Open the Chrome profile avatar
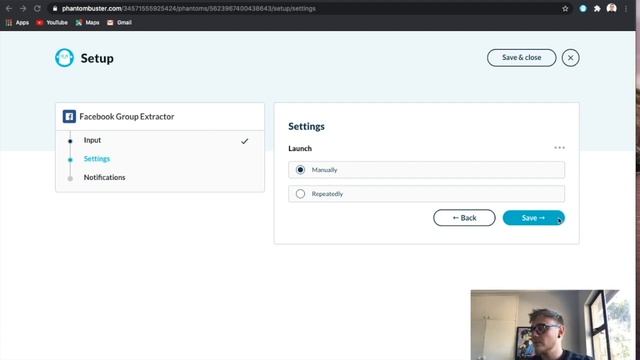This screenshot has height=360, width=640. (x=611, y=8)
